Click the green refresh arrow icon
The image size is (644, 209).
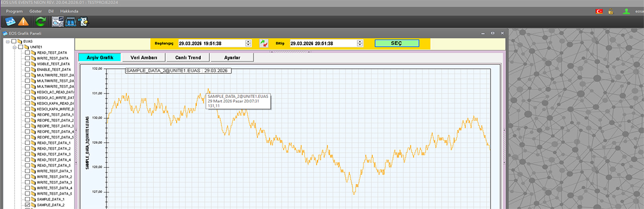tap(41, 22)
